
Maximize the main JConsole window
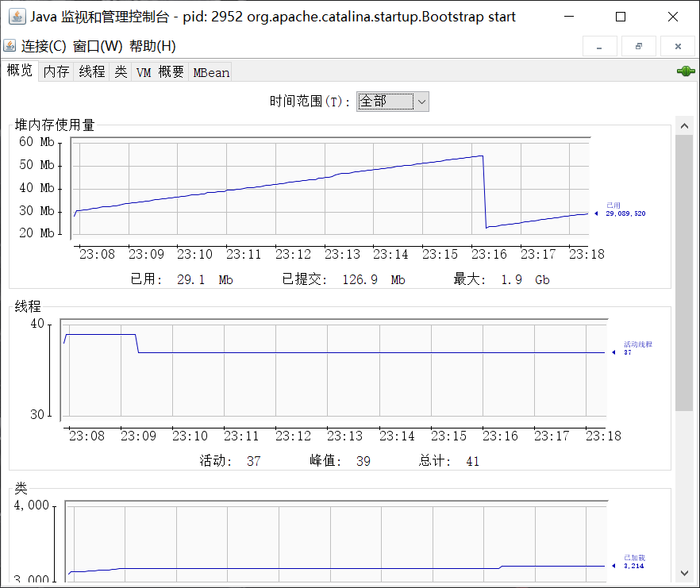pos(621,17)
